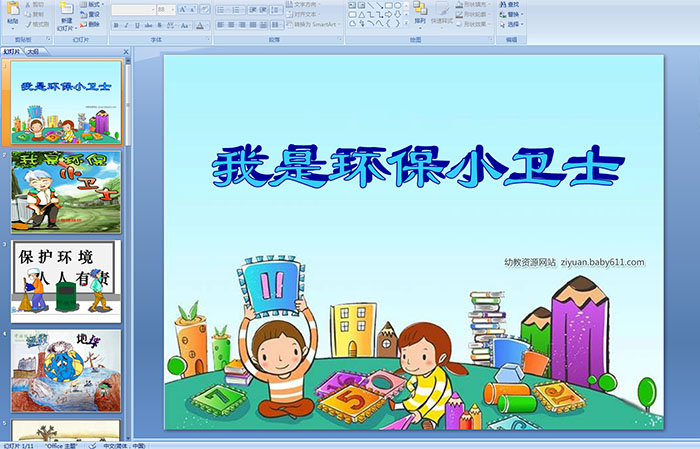Expand the shapes gallery More arrow
Image resolution: width=700 pixels, height=449 pixels.
[406, 24]
